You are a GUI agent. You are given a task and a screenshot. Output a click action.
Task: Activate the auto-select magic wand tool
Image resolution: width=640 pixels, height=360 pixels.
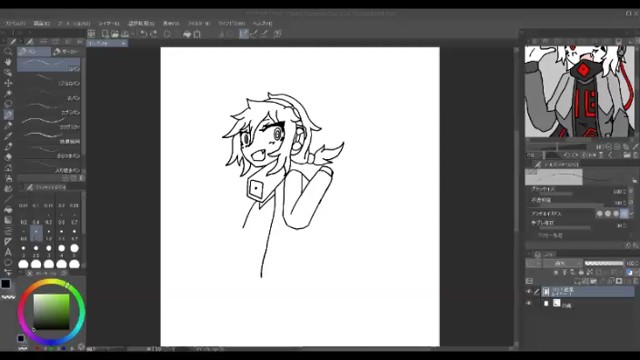coord(8,94)
